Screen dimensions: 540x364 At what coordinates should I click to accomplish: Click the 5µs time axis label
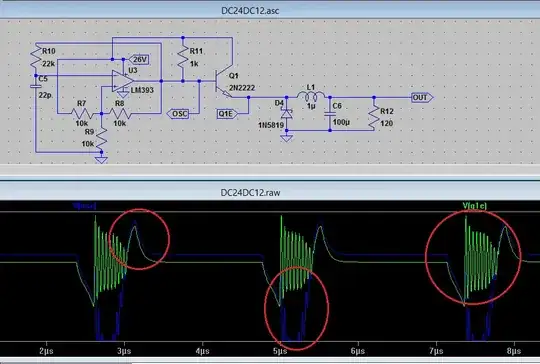(x=280, y=351)
